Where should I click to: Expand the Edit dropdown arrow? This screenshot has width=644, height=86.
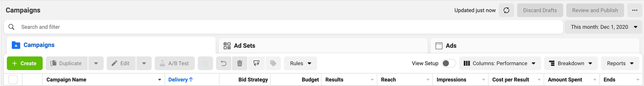(x=144, y=63)
